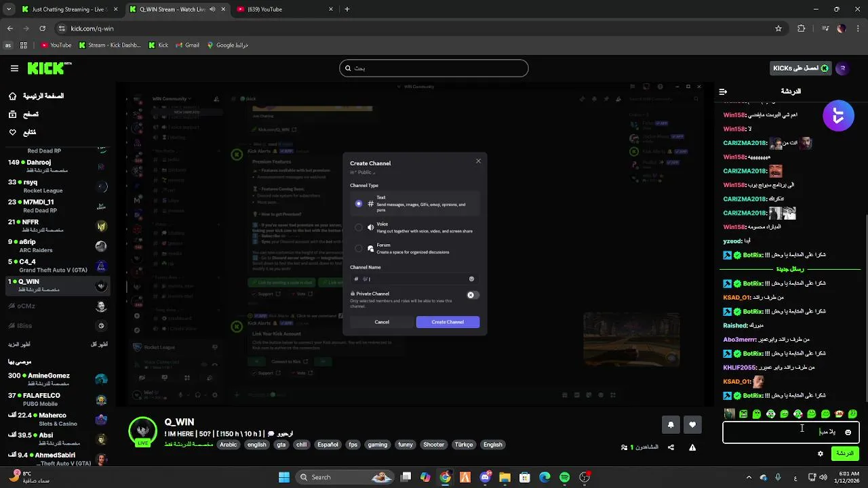Select the Voice channel type radio

(359, 227)
